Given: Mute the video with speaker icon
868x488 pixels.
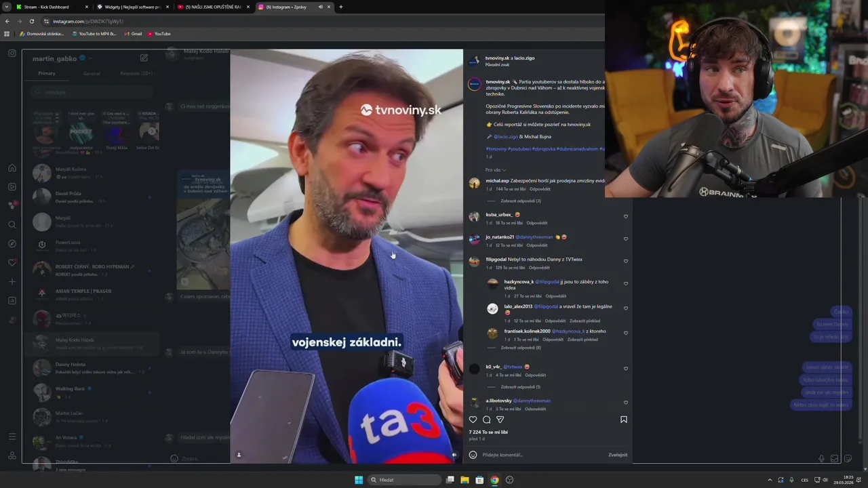Looking at the screenshot, I should [x=454, y=455].
